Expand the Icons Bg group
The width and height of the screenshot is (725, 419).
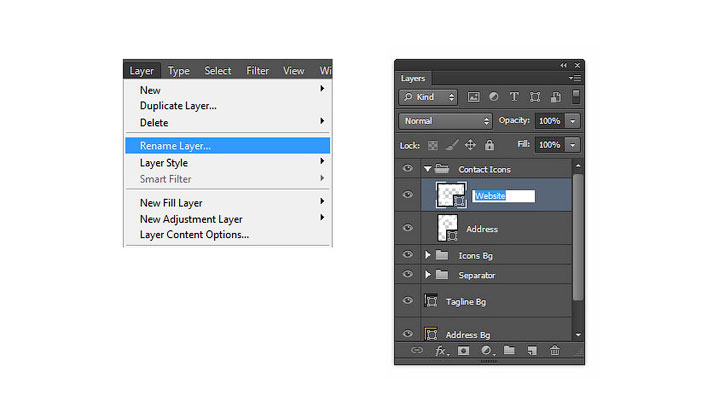click(x=428, y=255)
